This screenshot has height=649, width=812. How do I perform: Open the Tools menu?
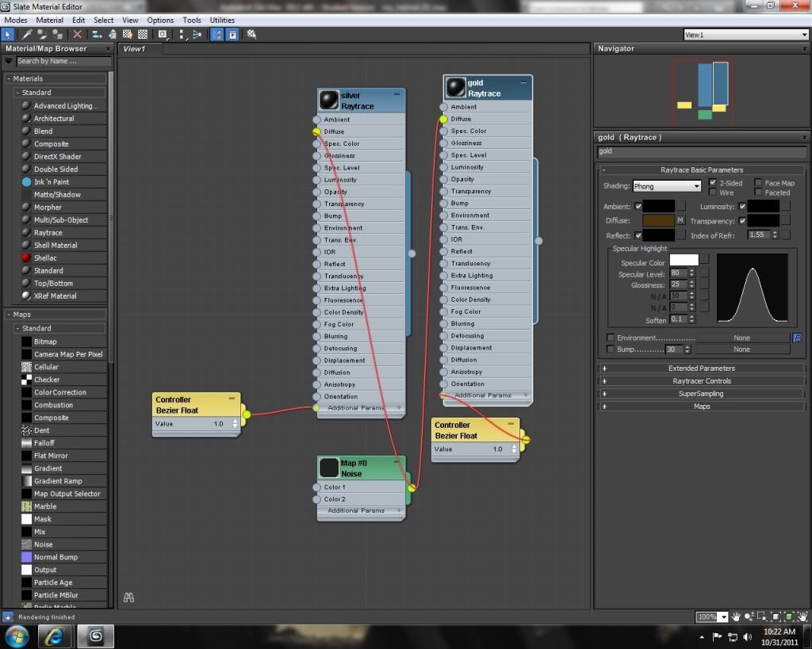pyautogui.click(x=192, y=20)
